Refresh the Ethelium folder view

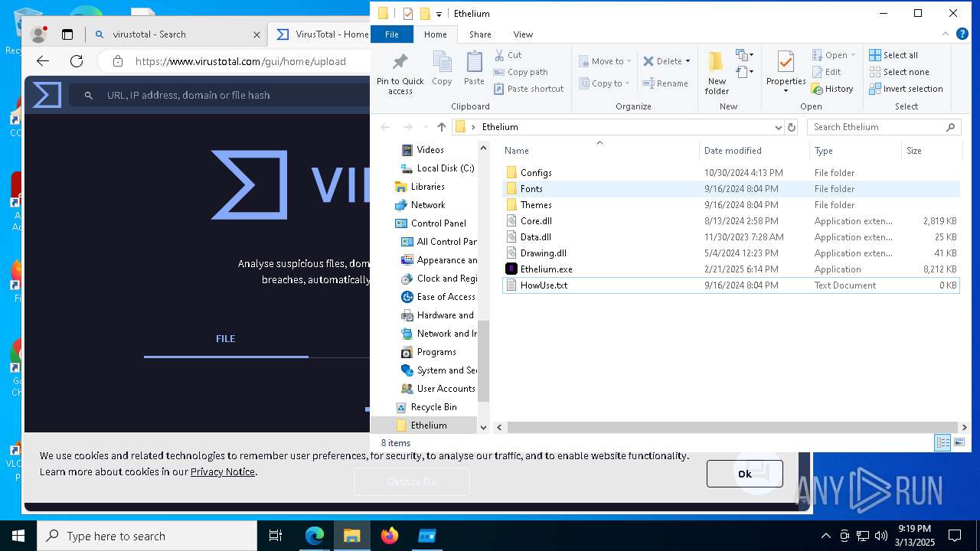792,127
